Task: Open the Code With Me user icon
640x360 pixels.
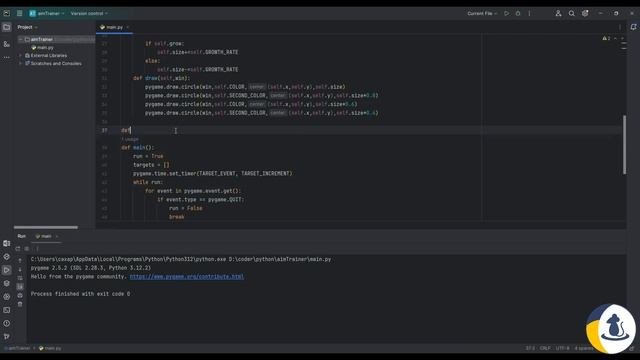Action: click(558, 13)
